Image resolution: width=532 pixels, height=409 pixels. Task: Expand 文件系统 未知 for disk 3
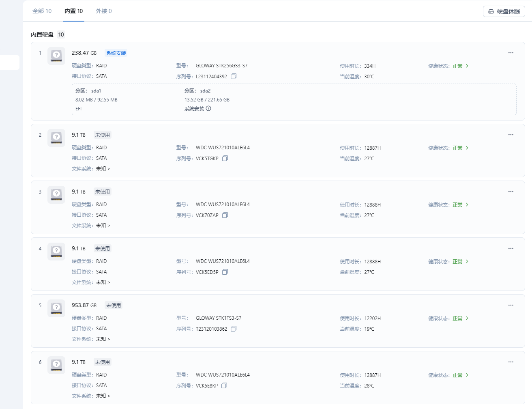coord(103,226)
